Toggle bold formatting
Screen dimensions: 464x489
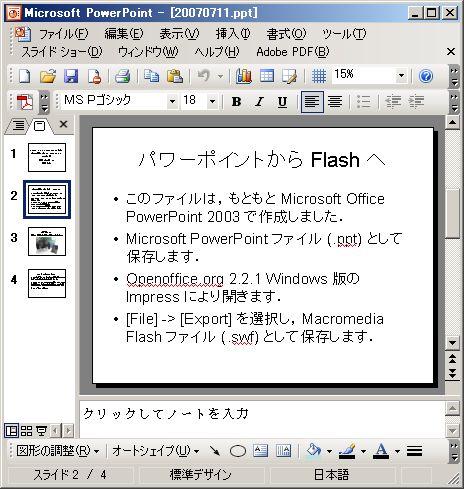[236, 102]
